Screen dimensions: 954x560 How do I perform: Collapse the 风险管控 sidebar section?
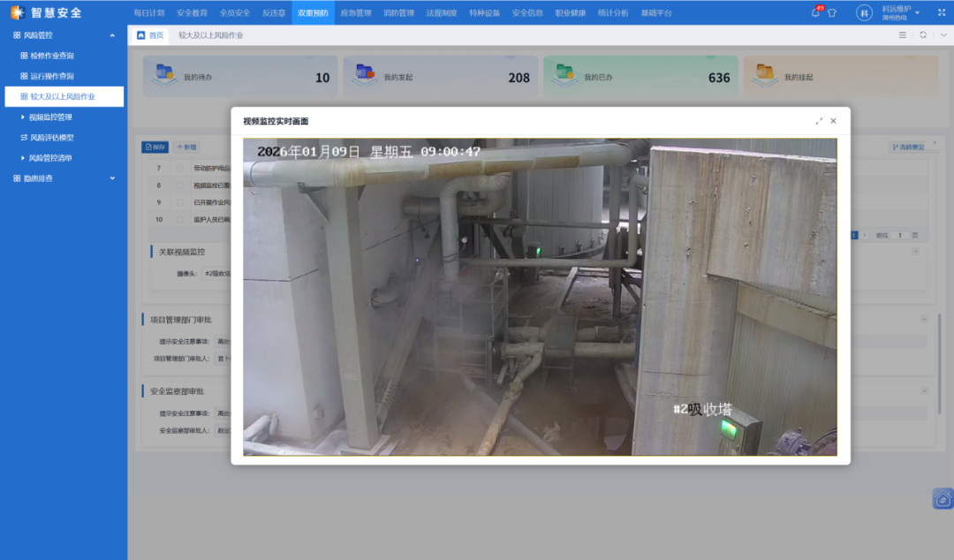111,35
